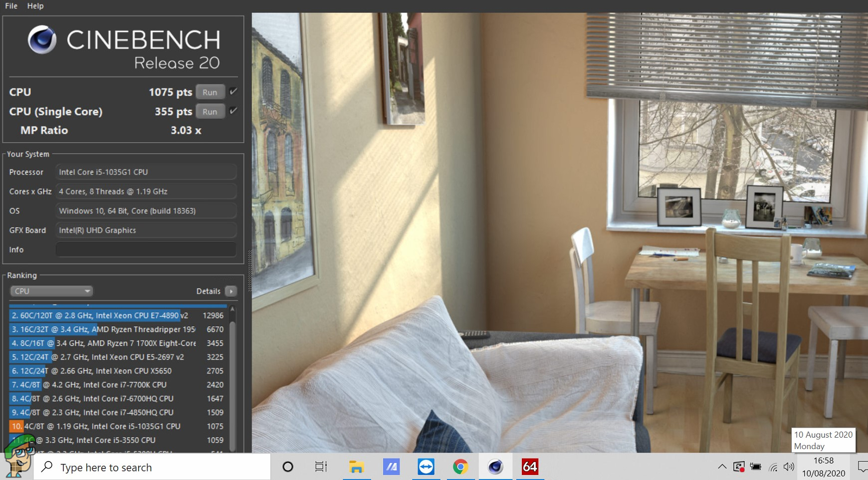Viewport: 868px width, 480px height.
Task: Open AIDA64 taskbar icon
Action: [530, 467]
